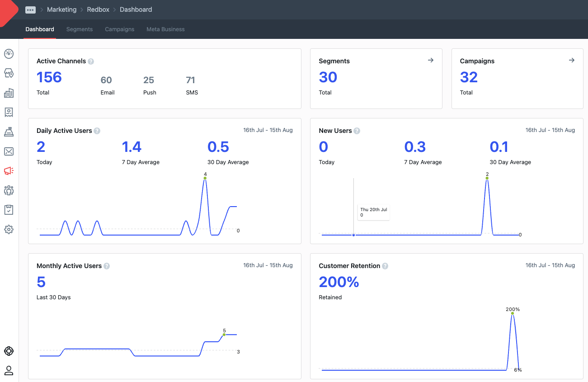Select the receipt icon in sidebar
This screenshot has height=382, width=588.
(x=9, y=112)
